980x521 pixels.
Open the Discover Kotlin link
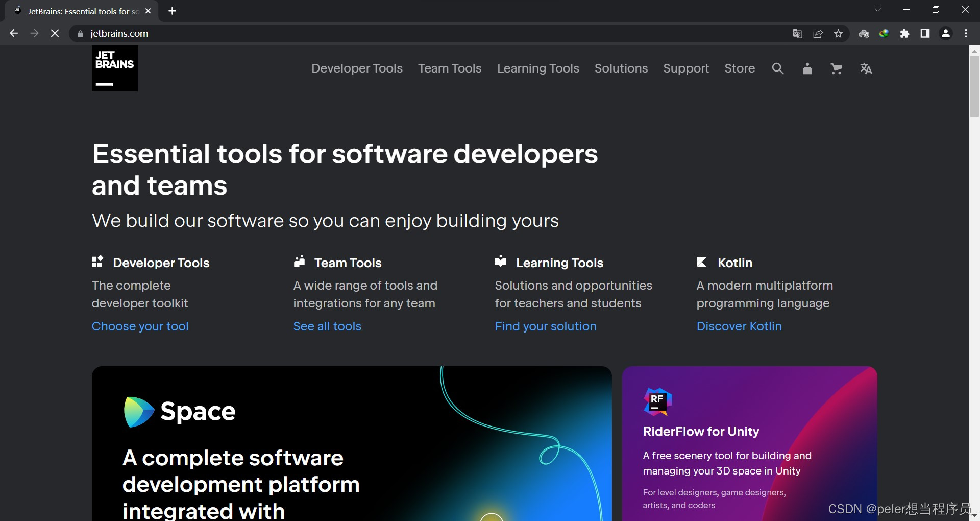(x=739, y=326)
